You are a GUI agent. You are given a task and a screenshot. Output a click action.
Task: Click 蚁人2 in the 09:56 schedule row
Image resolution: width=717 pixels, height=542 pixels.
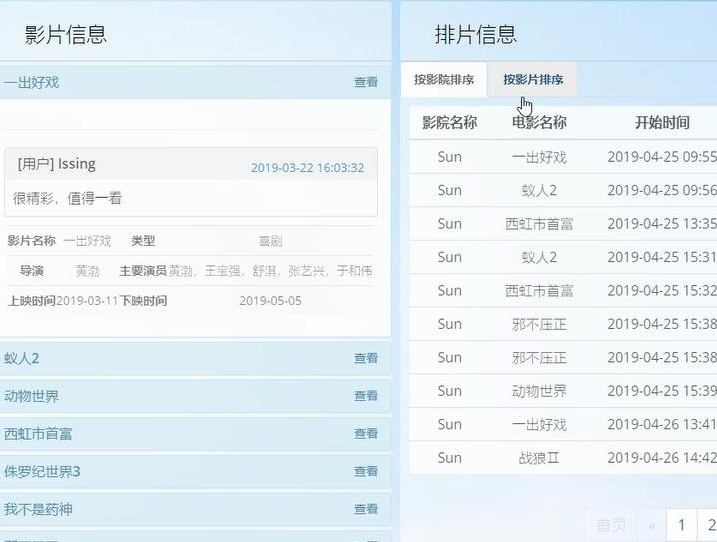click(x=539, y=191)
